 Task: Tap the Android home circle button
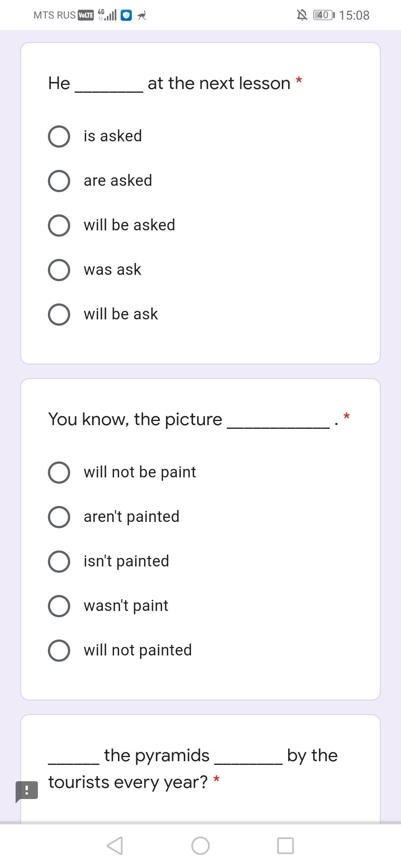coord(200,846)
